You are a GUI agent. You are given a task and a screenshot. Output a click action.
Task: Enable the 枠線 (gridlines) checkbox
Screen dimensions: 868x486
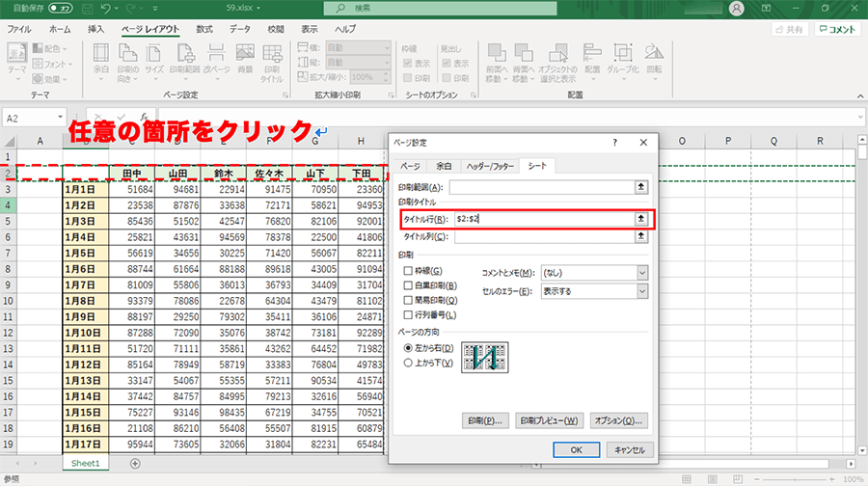[409, 272]
